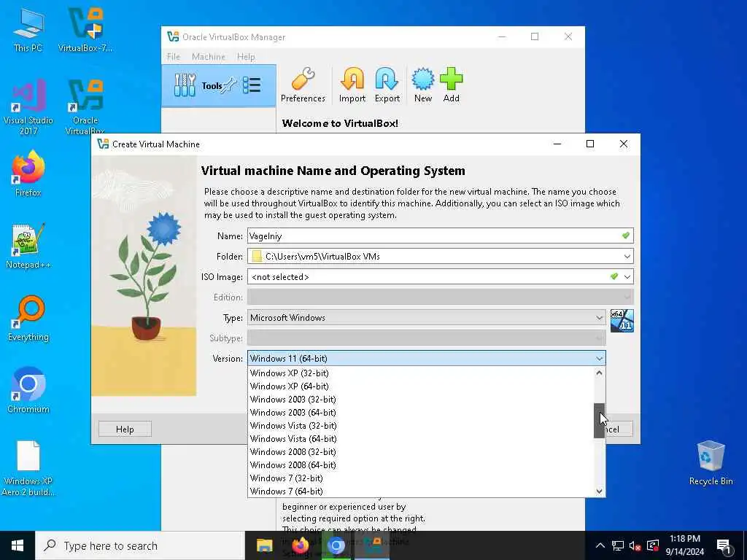747x560 pixels.
Task: Choose Windows 2008 (32-bit) version
Action: [x=421, y=451]
